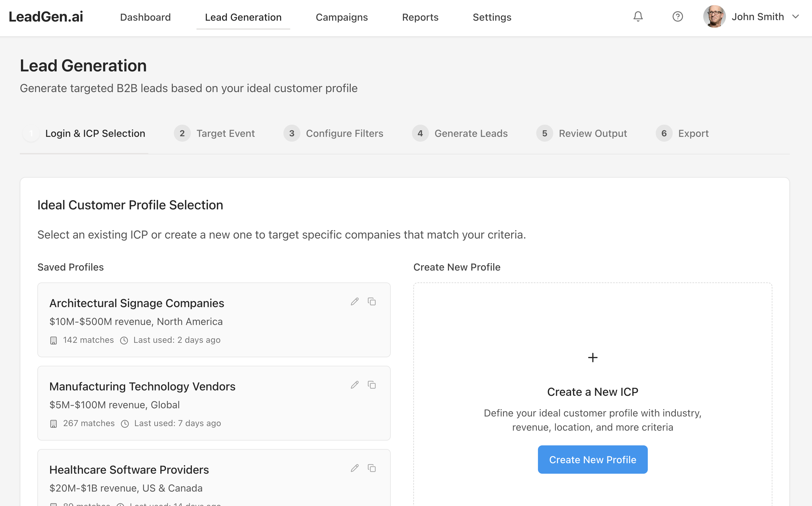This screenshot has height=506, width=812.
Task: Click the Create New Profile button
Action: [x=592, y=460]
